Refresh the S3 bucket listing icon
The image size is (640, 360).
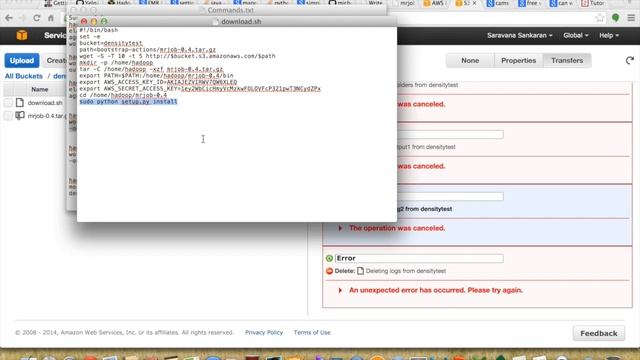click(x=629, y=60)
